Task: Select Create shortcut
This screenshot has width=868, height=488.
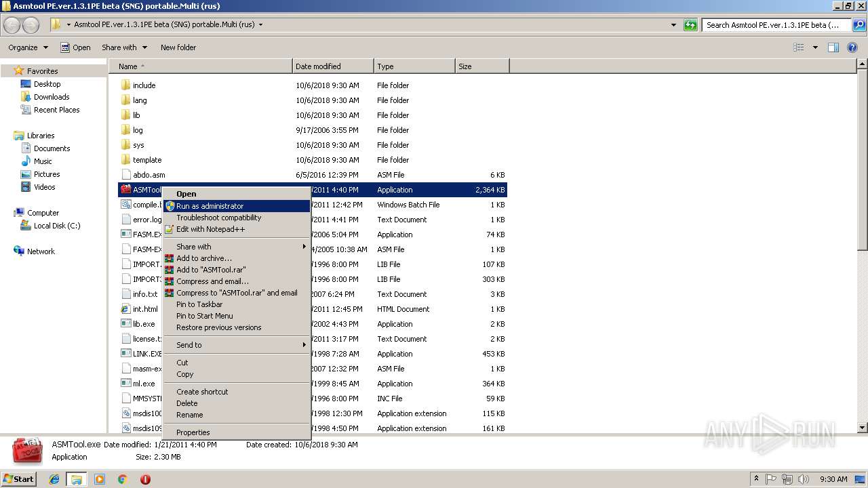Action: tap(237, 392)
